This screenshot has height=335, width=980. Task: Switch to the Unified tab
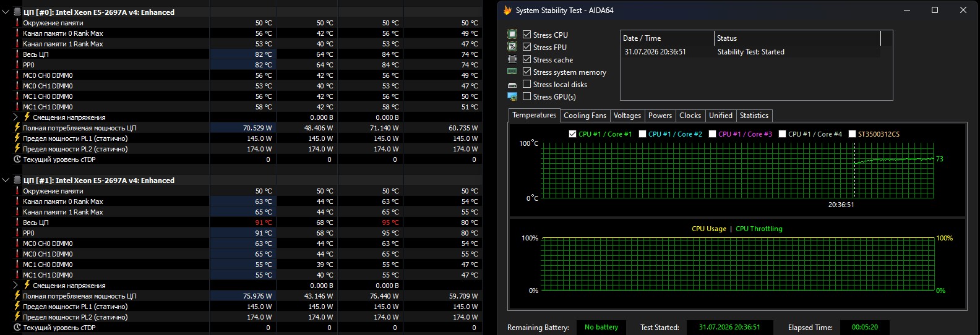click(x=720, y=116)
